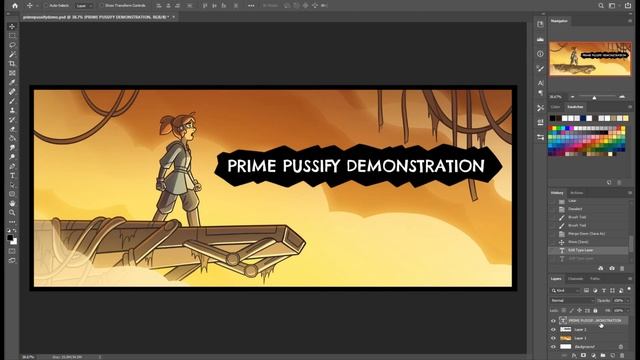Open the Fill slider dropdown arrow
This screenshot has width=640, height=360.
(628, 311)
